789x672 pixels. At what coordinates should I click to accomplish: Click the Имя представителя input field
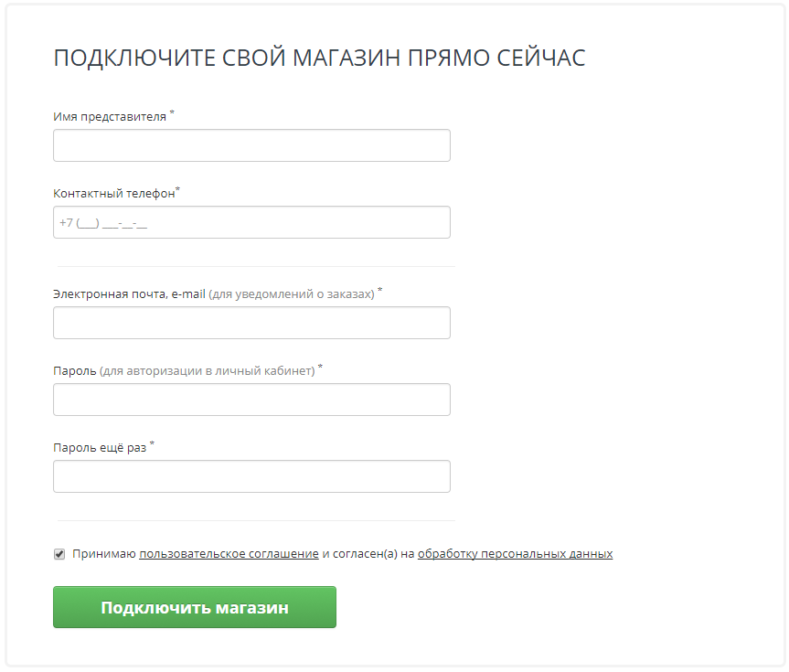coord(251,145)
